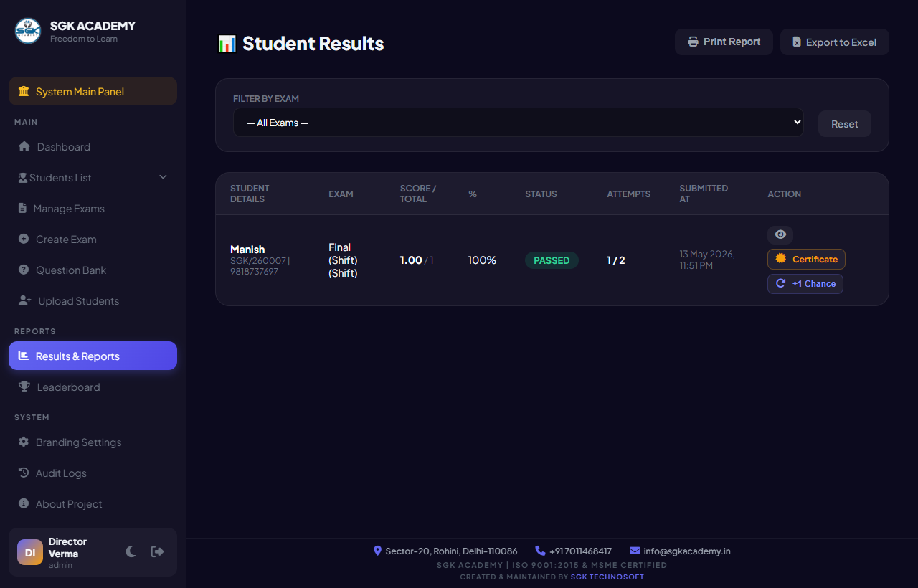
Task: Open Dashboard from the sidebar
Action: tap(93, 147)
